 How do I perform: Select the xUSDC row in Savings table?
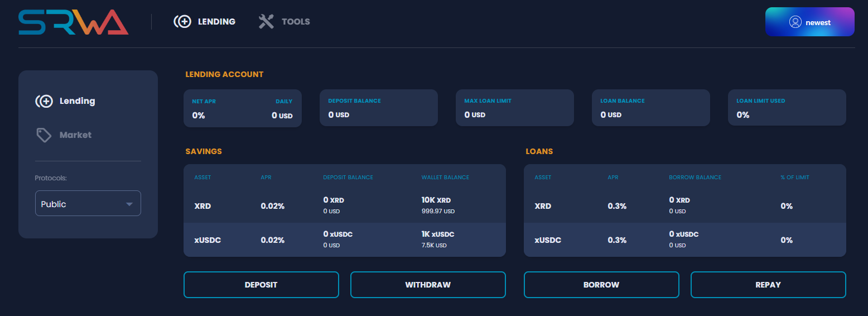pyautogui.click(x=344, y=240)
